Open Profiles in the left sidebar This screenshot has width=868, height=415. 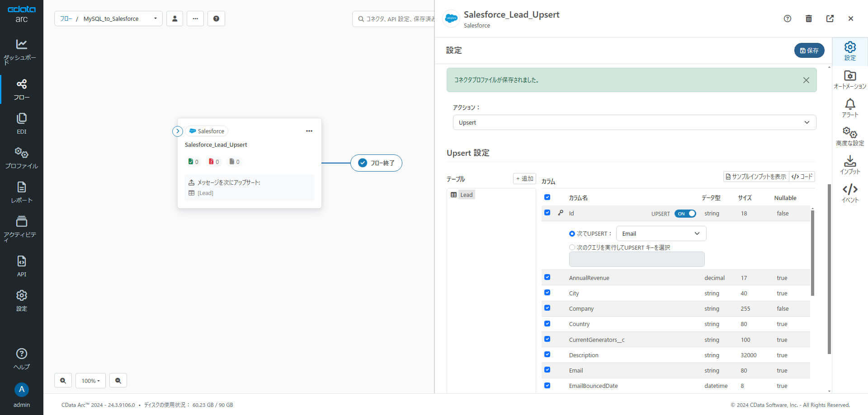21,157
